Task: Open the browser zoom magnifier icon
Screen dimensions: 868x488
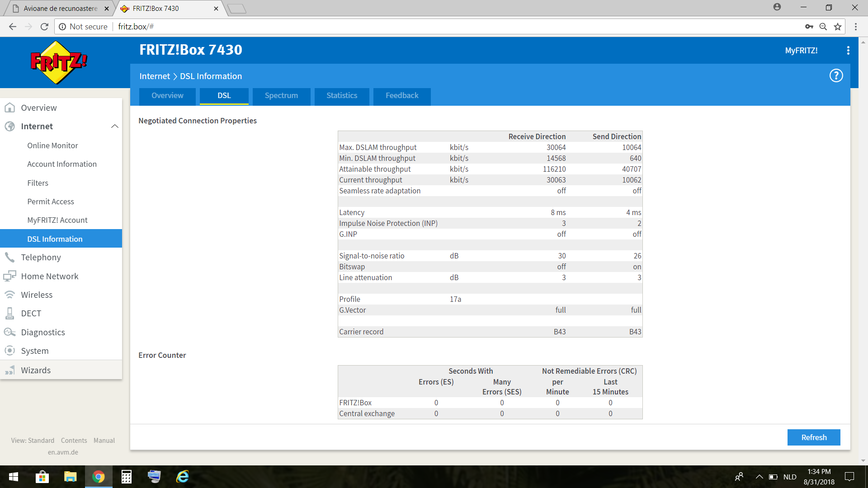Action: 823,27
